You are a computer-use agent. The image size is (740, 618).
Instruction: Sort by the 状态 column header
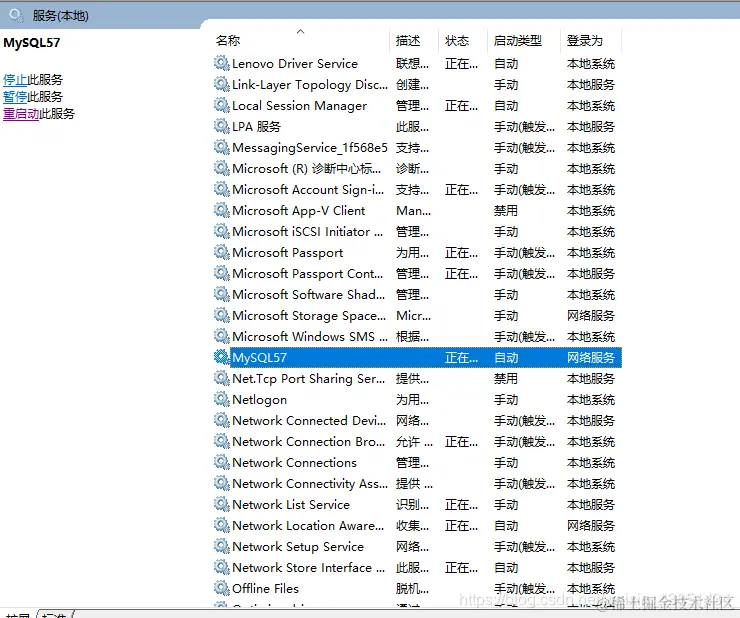coord(457,41)
